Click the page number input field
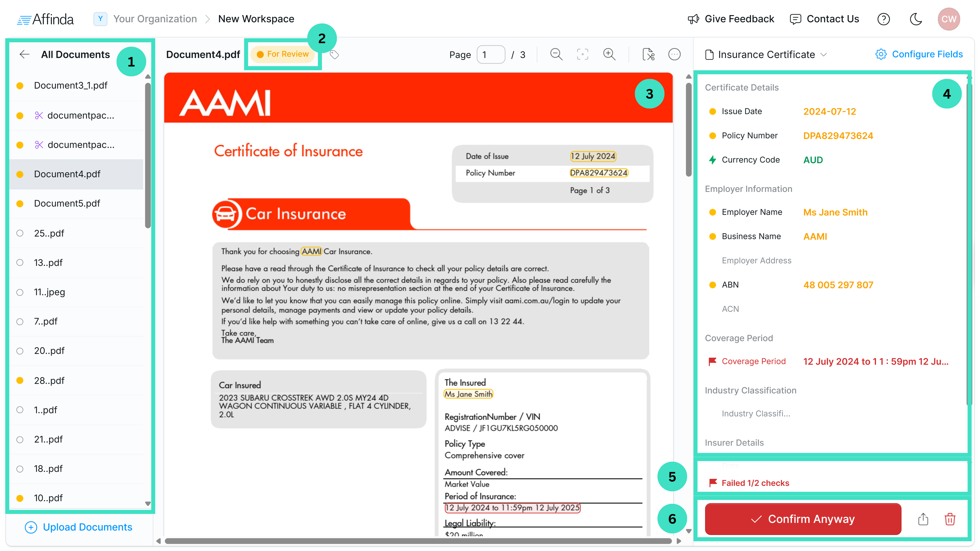The height and width of the screenshot is (551, 980). point(490,55)
